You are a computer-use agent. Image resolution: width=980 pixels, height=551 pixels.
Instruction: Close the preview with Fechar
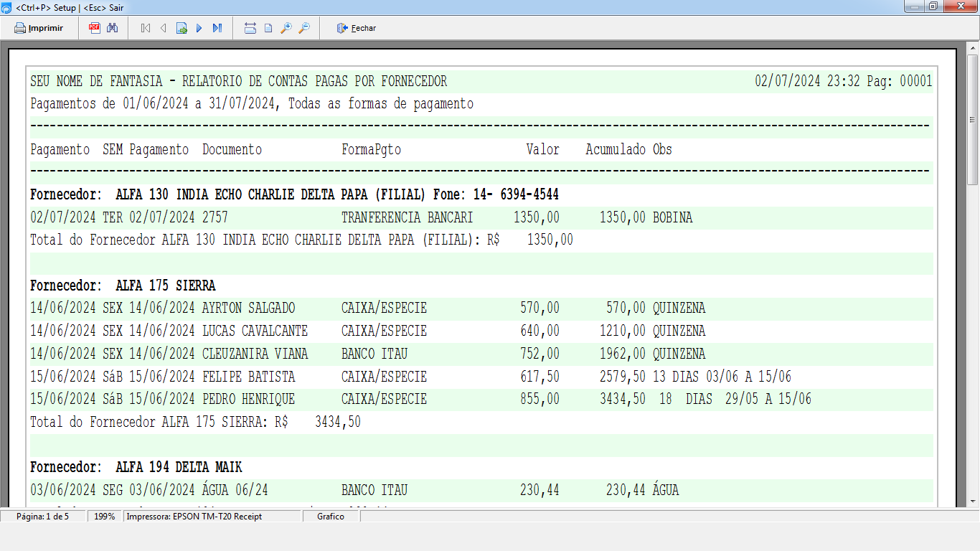click(357, 28)
